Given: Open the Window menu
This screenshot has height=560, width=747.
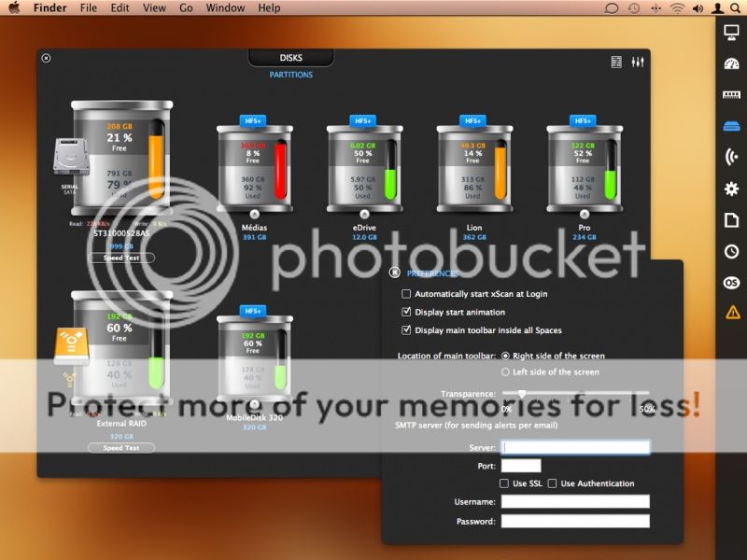Looking at the screenshot, I should (x=225, y=8).
